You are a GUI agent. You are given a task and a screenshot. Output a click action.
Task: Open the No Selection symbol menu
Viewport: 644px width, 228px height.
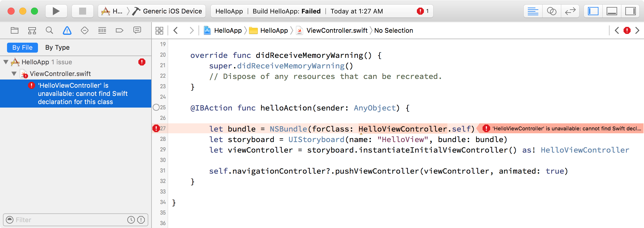(x=394, y=30)
